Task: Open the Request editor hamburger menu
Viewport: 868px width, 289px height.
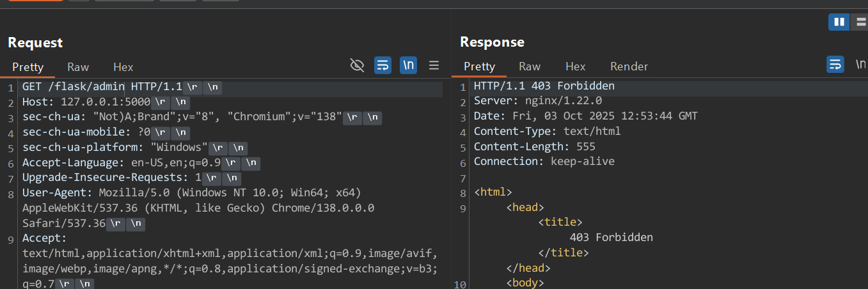Action: click(x=434, y=65)
